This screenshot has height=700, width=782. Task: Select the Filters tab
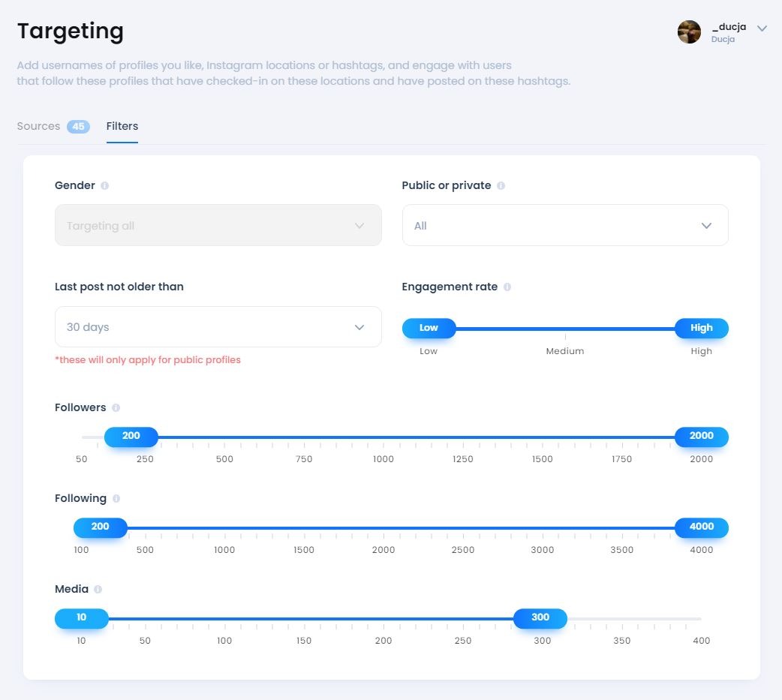click(x=122, y=126)
